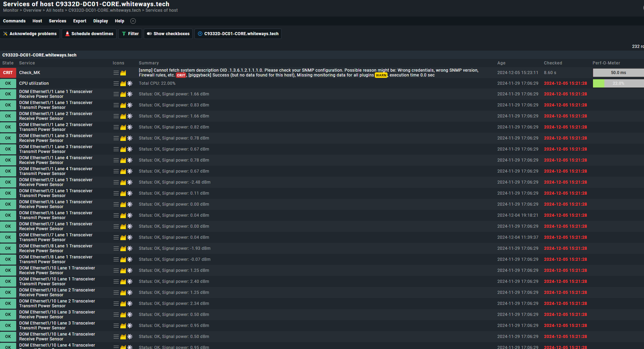
Task: Open the Commands dropdown menu
Action: [14, 21]
